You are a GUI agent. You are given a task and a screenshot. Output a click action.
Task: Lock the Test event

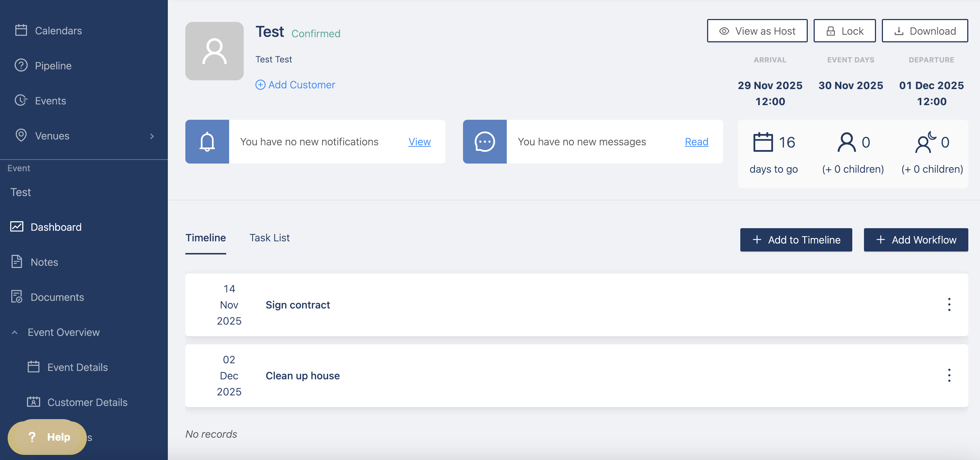(x=844, y=31)
